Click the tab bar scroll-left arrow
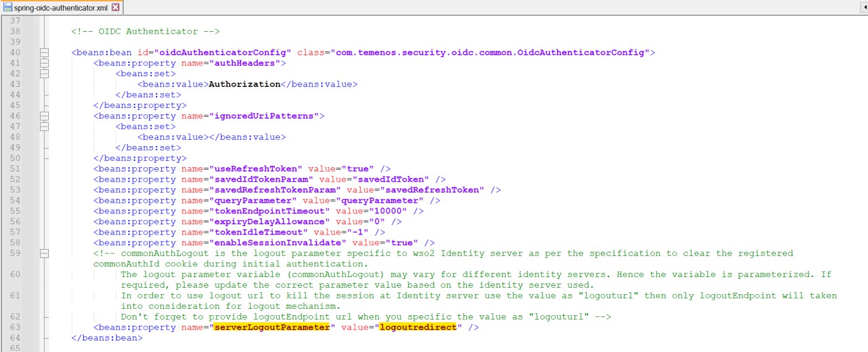This screenshot has width=868, height=352. click(x=864, y=7)
